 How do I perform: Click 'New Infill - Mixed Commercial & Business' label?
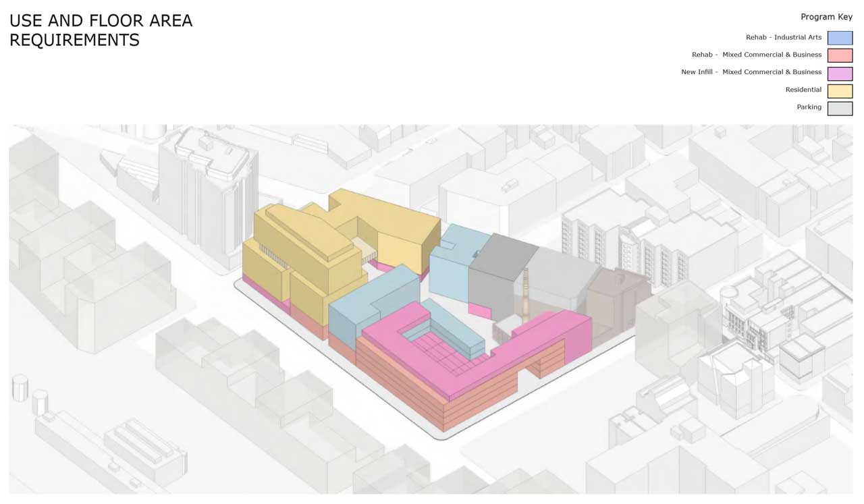point(751,72)
